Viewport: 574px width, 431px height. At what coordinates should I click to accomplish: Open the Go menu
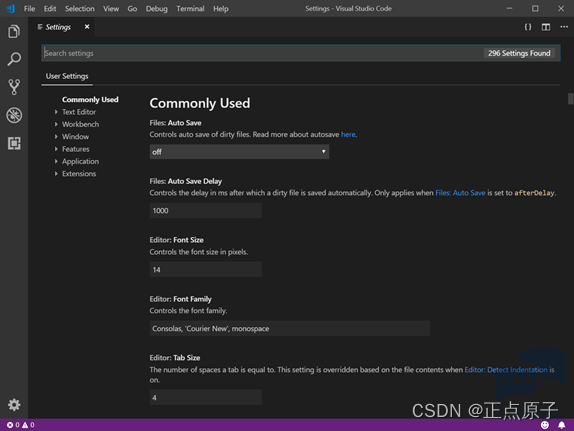point(132,8)
